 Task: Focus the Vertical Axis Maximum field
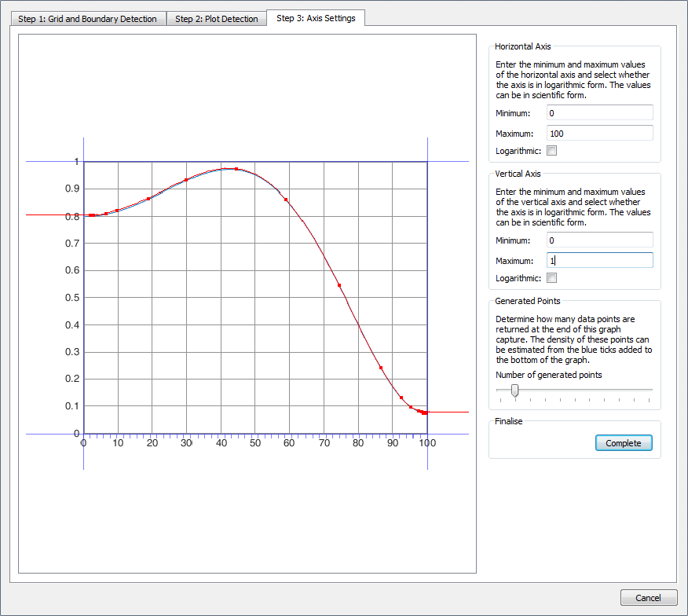coord(600,261)
